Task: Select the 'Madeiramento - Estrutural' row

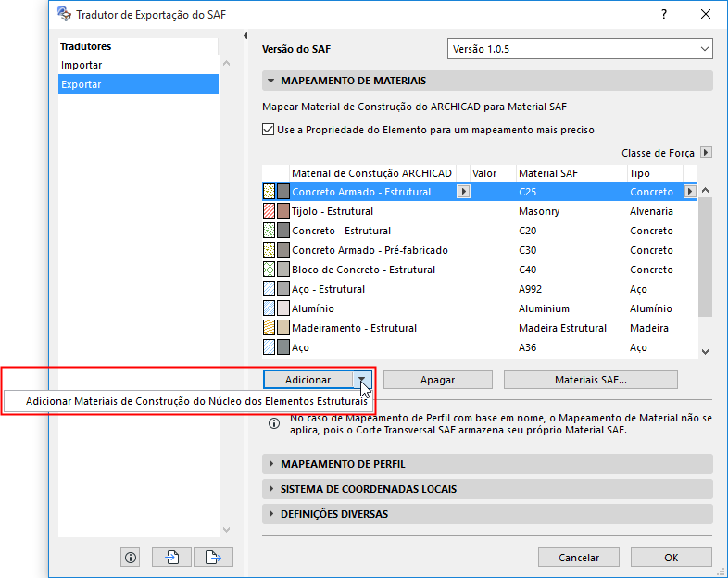Action: 480,328
